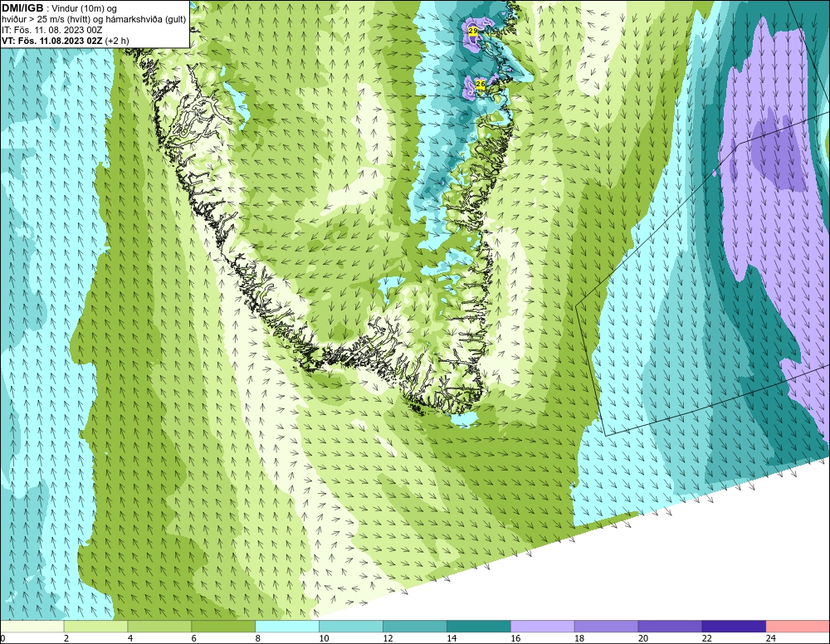
Task: Click the yellow gust label reading 29
Action: (473, 32)
